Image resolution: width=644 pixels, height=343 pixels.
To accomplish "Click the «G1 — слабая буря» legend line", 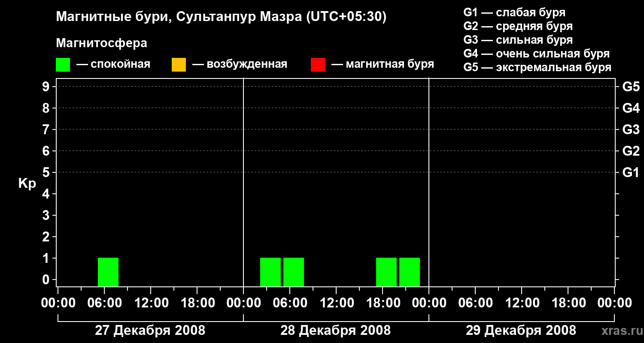I will coord(514,12).
